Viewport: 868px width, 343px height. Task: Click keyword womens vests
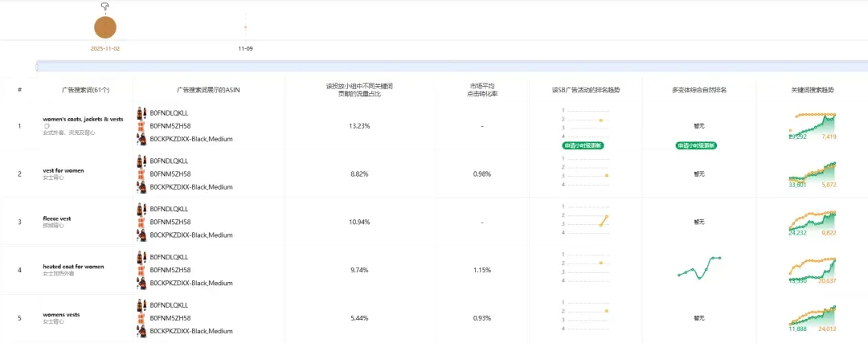[61, 315]
